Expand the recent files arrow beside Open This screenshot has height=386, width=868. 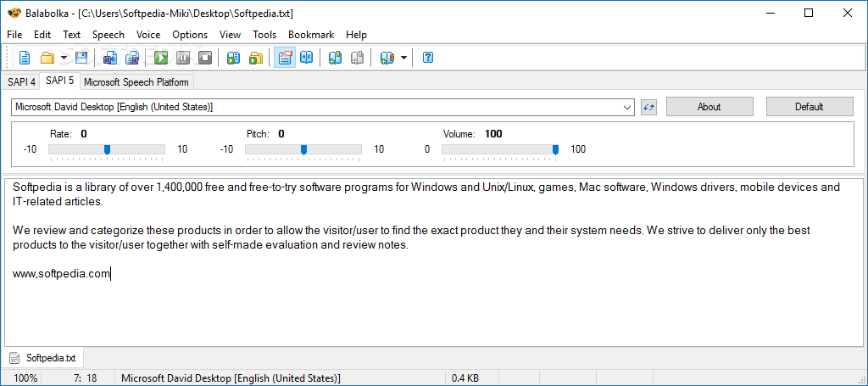[64, 58]
